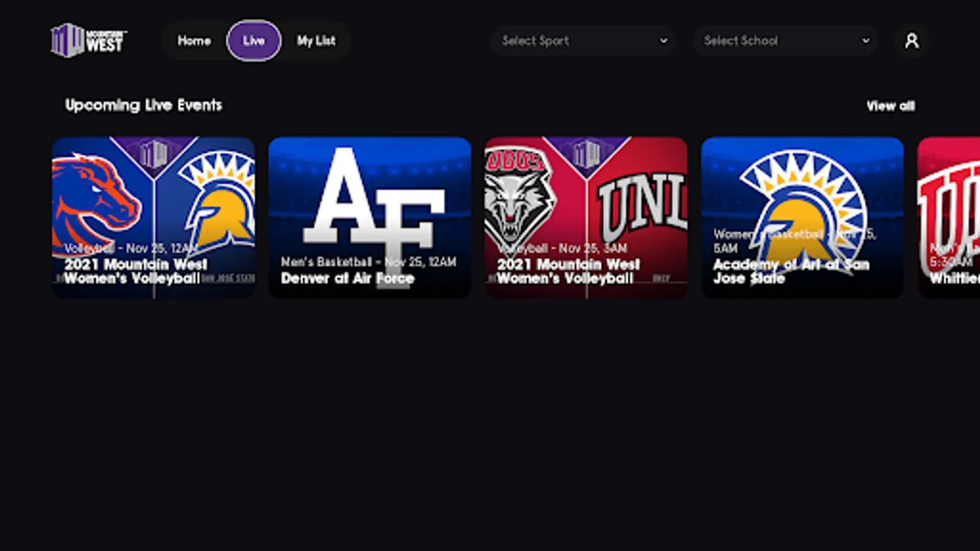This screenshot has height=551, width=980.
Task: Switch to the My List tab
Action: tap(316, 41)
